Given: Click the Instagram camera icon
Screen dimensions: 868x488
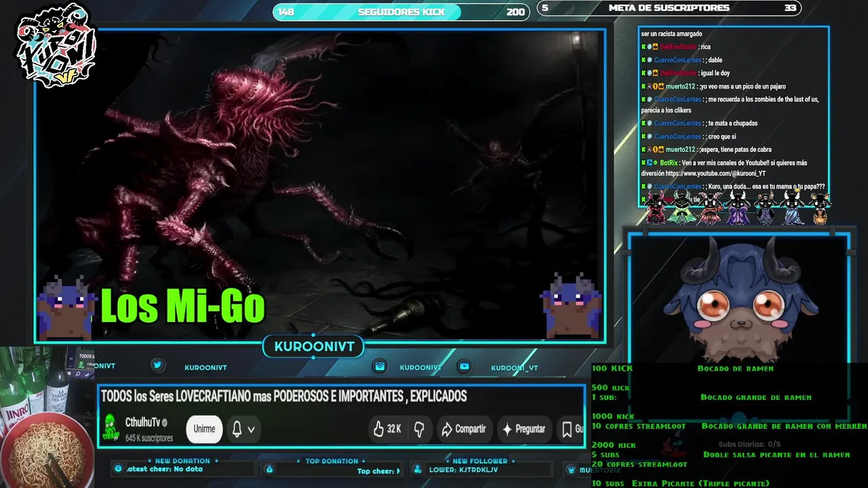Looking at the screenshot, I should tap(380, 366).
